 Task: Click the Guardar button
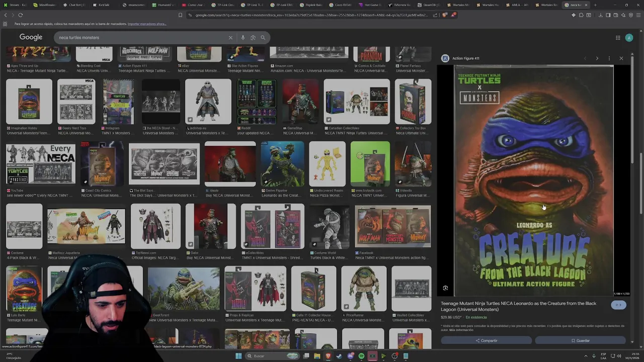pos(580,340)
